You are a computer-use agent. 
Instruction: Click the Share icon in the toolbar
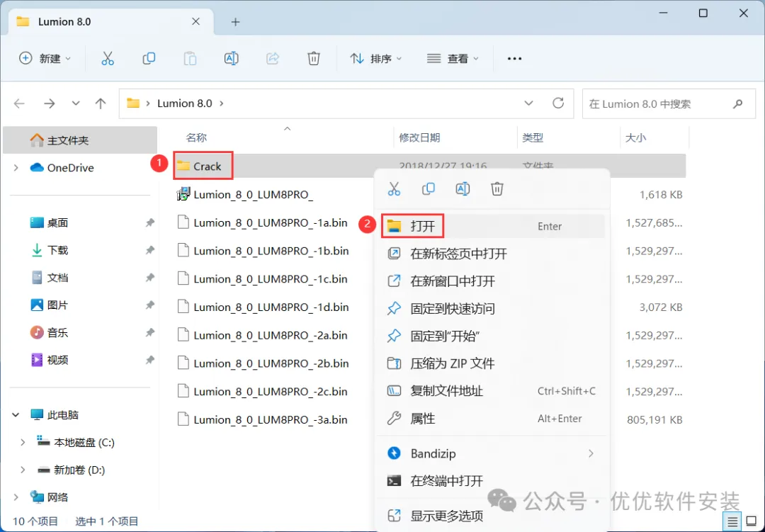pyautogui.click(x=272, y=59)
